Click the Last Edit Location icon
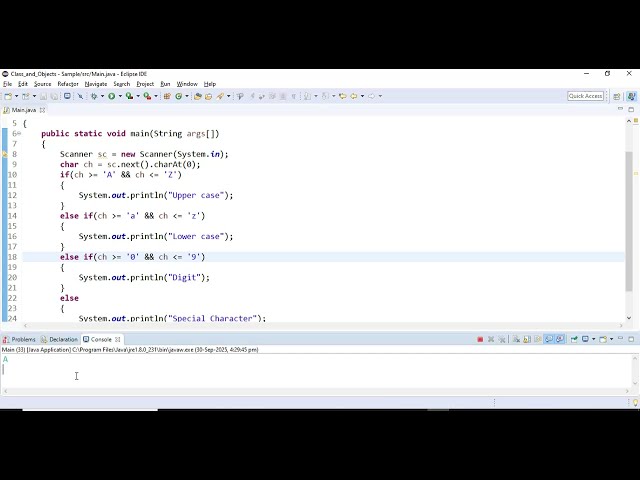Screen dimensions: 640x480 coord(342,96)
